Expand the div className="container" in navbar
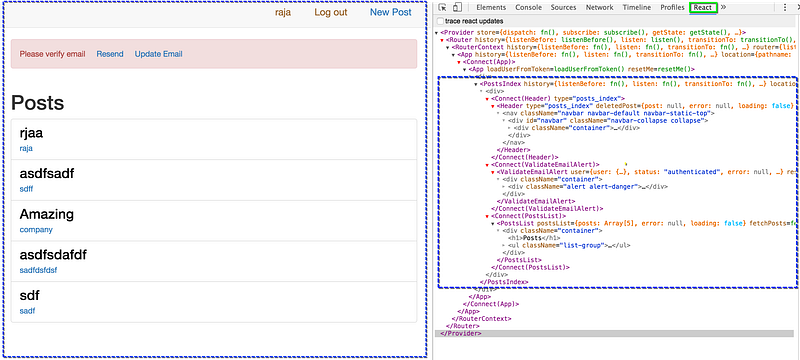The height and width of the screenshot is (360, 800). click(x=510, y=128)
